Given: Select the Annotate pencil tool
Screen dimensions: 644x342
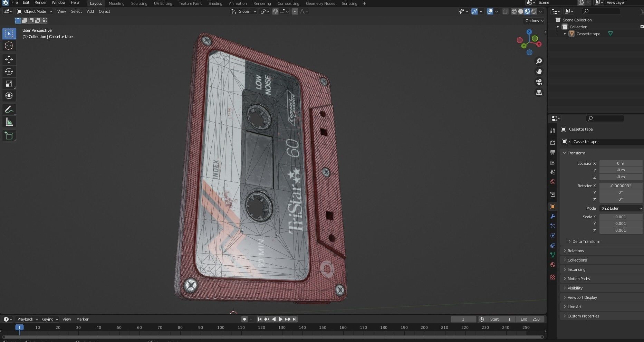Looking at the screenshot, I should pos(9,110).
